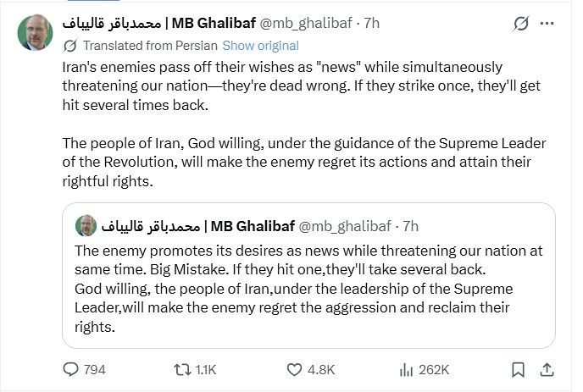Click the reply speech bubble icon
The image size is (583, 392).
tap(73, 369)
